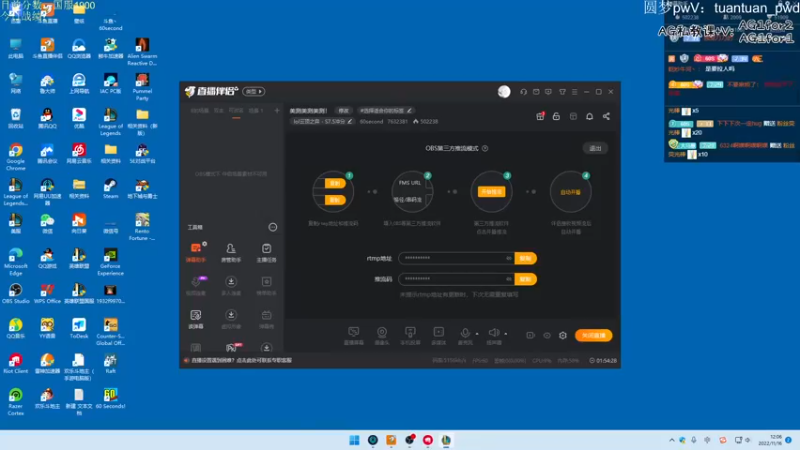Screen dimensions: 800x450
Task: Click the share icon in room header
Action: click(606, 116)
